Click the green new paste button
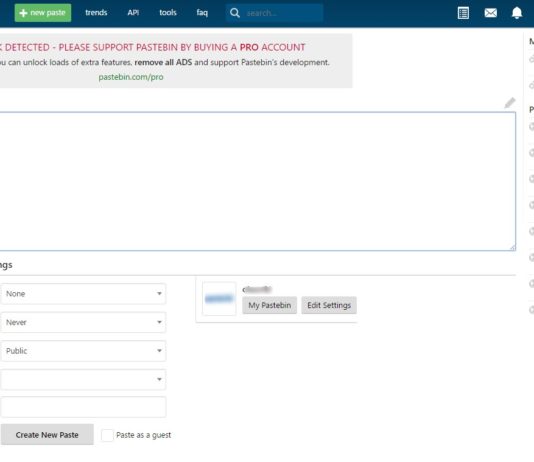 point(43,13)
